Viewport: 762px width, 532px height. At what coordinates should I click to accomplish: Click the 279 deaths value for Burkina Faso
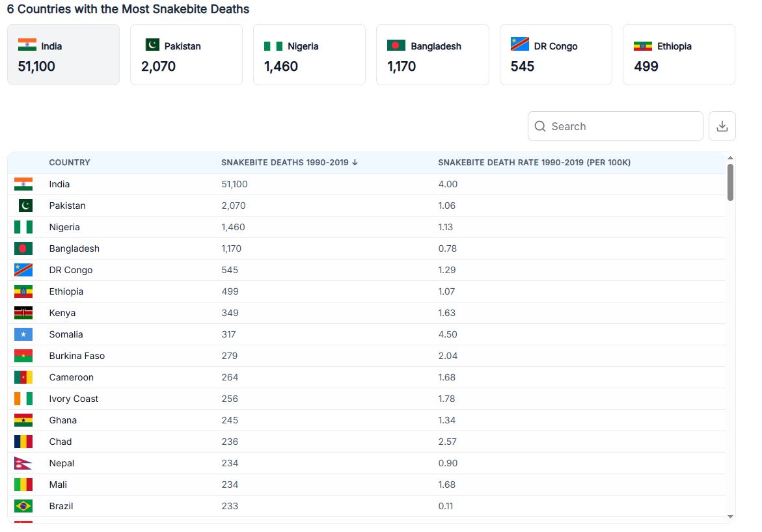coord(229,356)
